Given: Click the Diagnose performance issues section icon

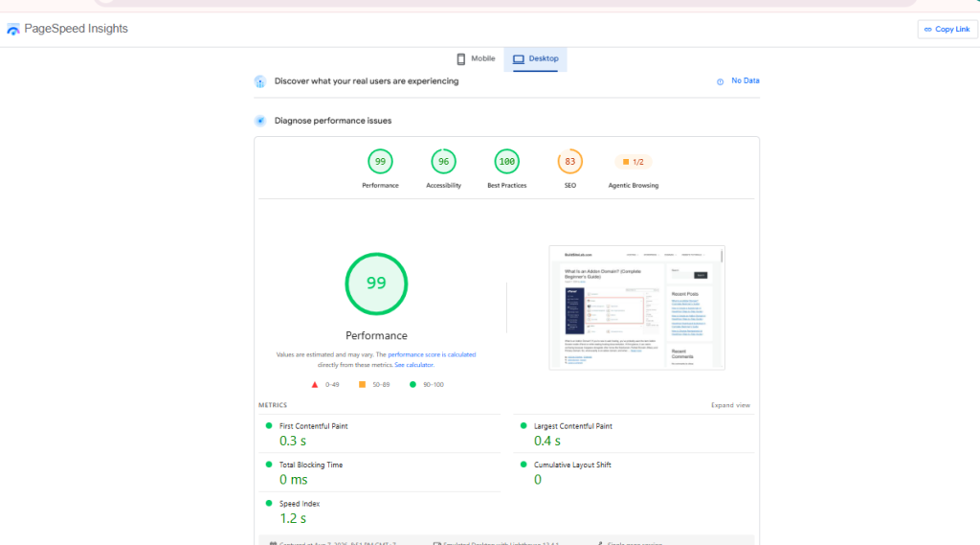Looking at the screenshot, I should tap(260, 121).
